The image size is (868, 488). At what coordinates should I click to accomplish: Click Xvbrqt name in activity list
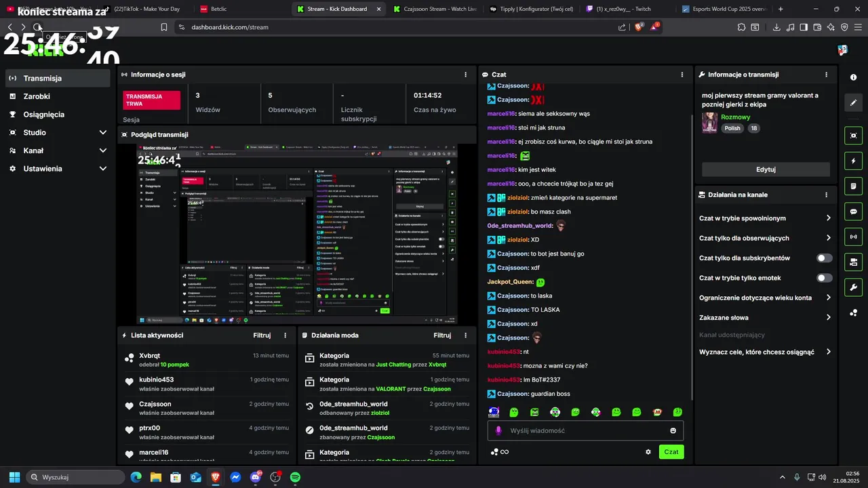[x=149, y=355]
